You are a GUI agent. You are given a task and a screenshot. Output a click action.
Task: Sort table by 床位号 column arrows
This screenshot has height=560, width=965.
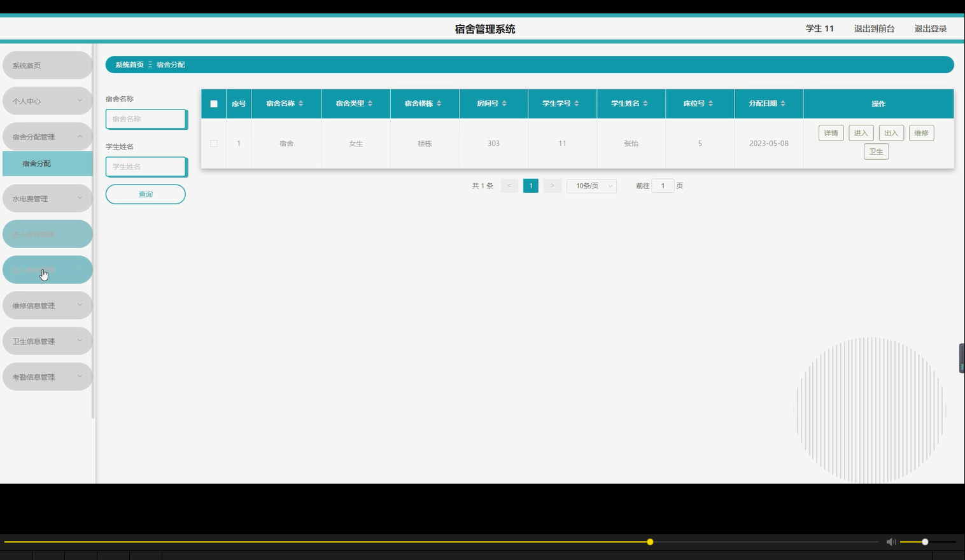(x=710, y=103)
